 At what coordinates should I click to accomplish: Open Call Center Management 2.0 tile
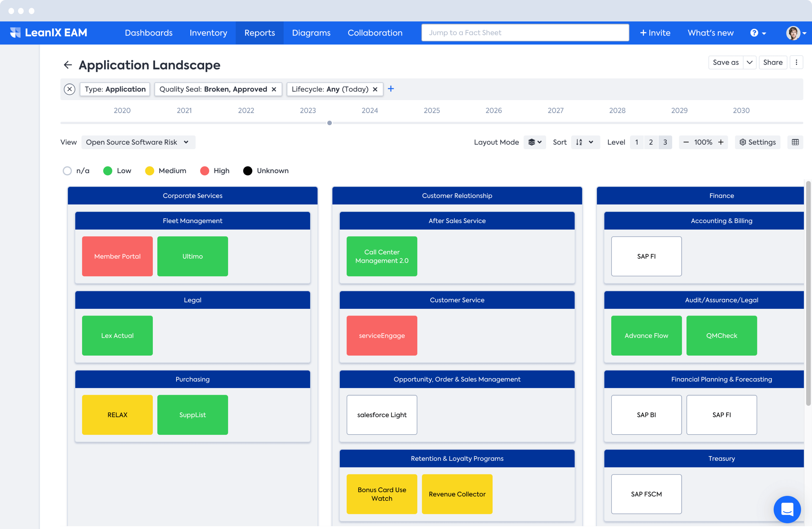pyautogui.click(x=382, y=256)
